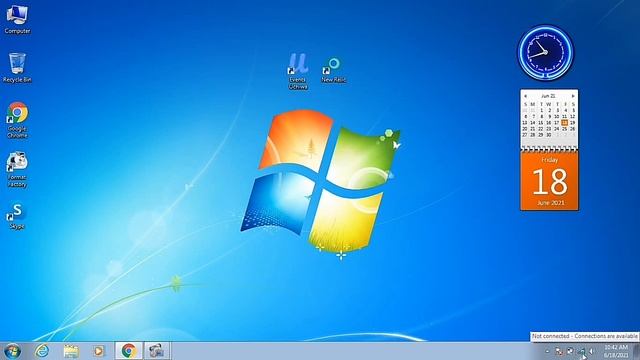The width and height of the screenshot is (640, 360).
Task: Go to next month in calendar gadget
Action: [x=573, y=96]
